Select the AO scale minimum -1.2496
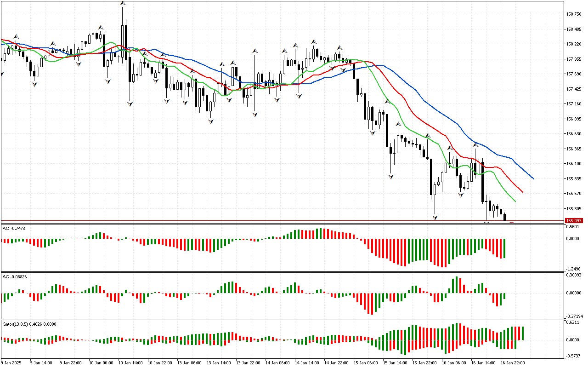This screenshot has width=588, height=368. pos(573,269)
